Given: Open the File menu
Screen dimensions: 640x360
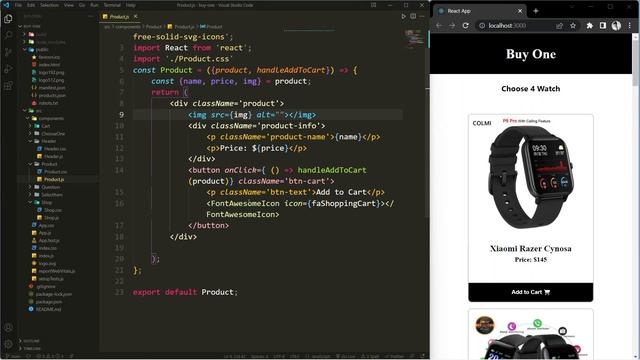Looking at the screenshot, I should pyautogui.click(x=18, y=5).
